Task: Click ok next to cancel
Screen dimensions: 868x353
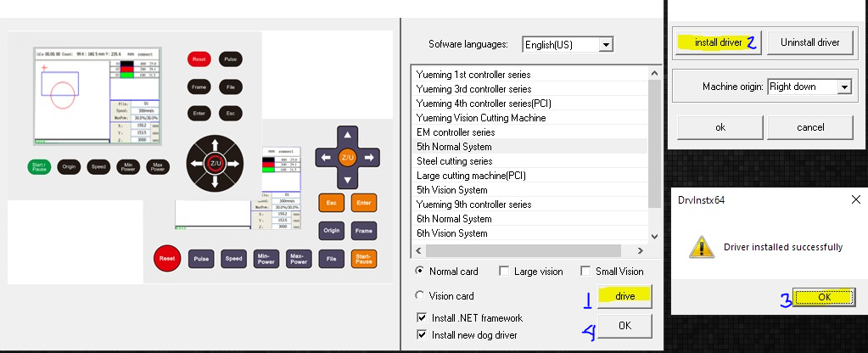Action: click(x=720, y=127)
